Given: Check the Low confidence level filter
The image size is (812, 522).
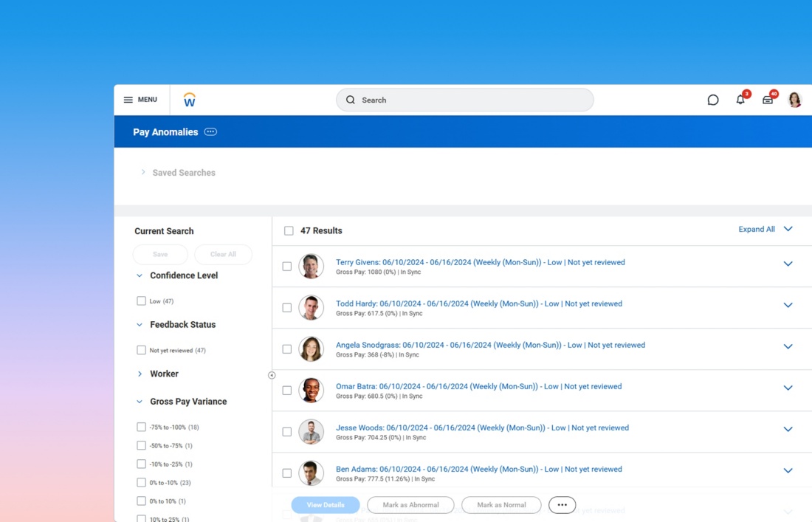Looking at the screenshot, I should coord(141,301).
